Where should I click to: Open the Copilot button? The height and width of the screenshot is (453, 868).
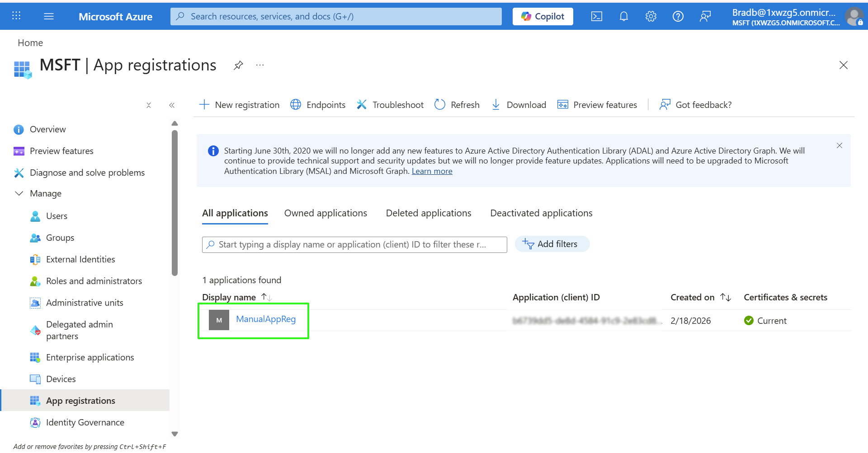click(x=542, y=17)
